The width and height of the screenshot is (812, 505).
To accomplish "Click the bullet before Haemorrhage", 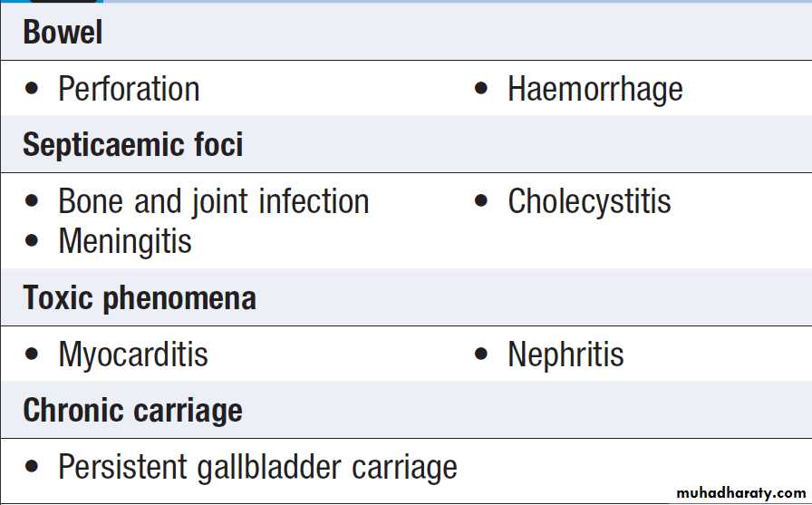I will [481, 90].
